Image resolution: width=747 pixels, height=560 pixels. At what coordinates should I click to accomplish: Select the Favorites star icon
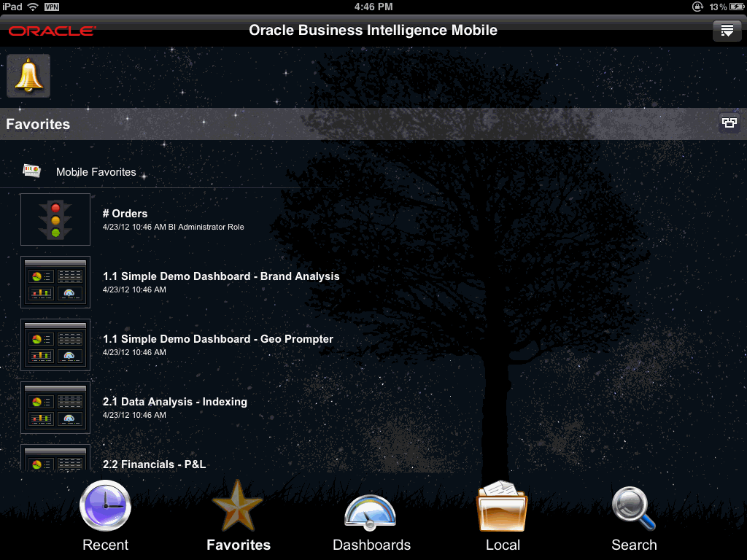pyautogui.click(x=237, y=505)
